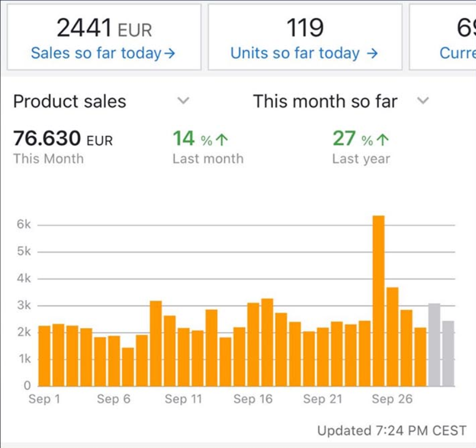Click the 76.630 EUR This Month total
The image size is (476, 448).
63,146
